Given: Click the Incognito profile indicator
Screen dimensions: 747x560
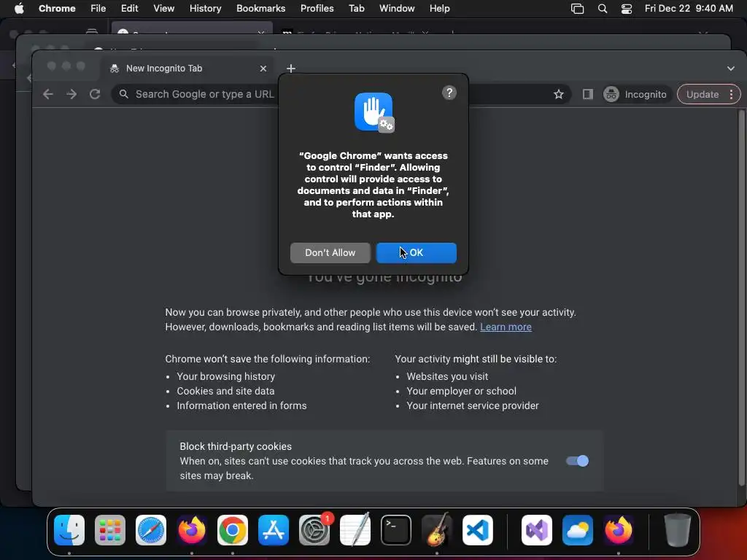Looking at the screenshot, I should pyautogui.click(x=636, y=94).
